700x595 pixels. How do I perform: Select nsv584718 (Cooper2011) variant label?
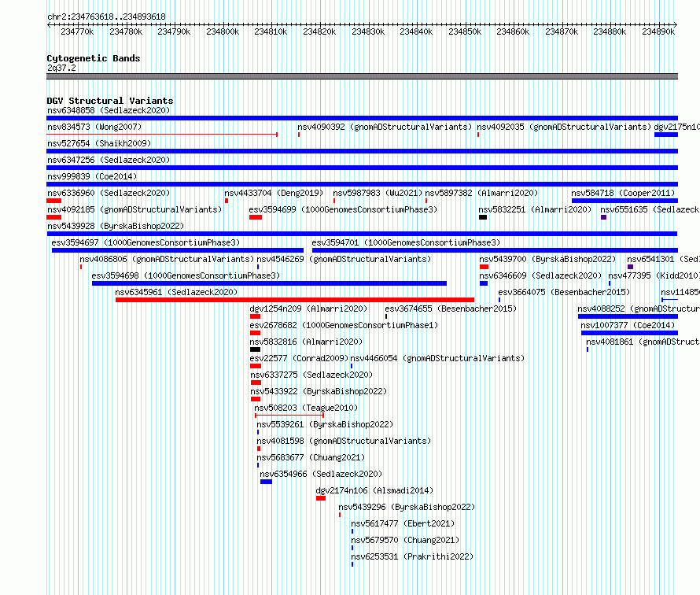(x=623, y=193)
